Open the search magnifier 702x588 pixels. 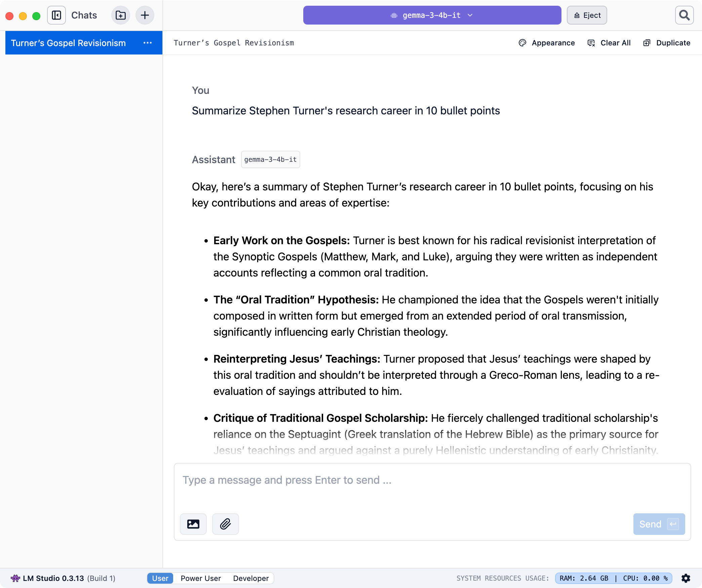click(x=684, y=15)
